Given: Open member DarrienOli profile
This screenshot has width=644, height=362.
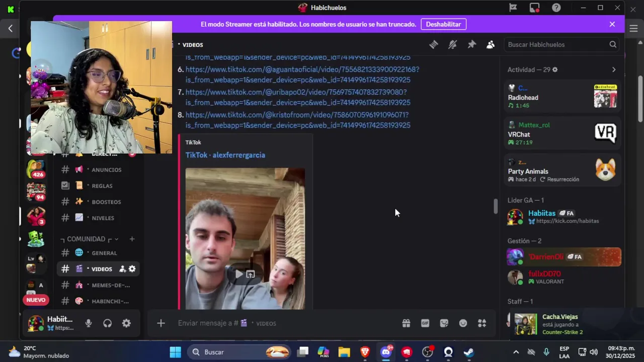Looking at the screenshot, I should coord(562,257).
